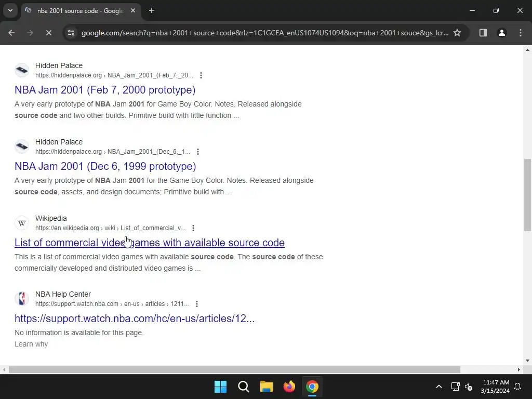
Task: Open site information icon in address bar
Action: 71,33
